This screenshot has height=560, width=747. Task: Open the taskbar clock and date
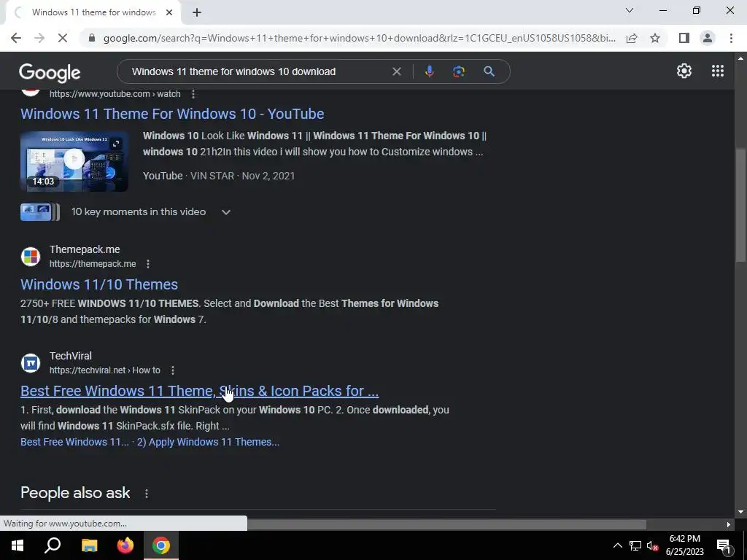point(684,545)
